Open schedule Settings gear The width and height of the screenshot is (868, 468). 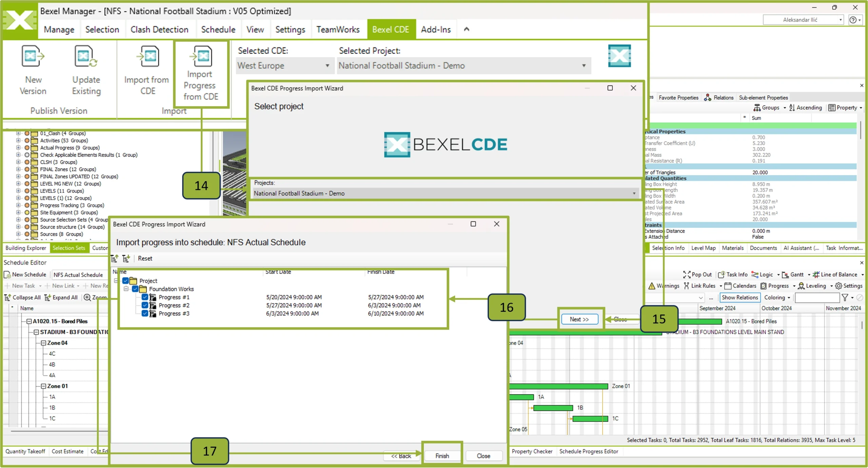pos(849,286)
